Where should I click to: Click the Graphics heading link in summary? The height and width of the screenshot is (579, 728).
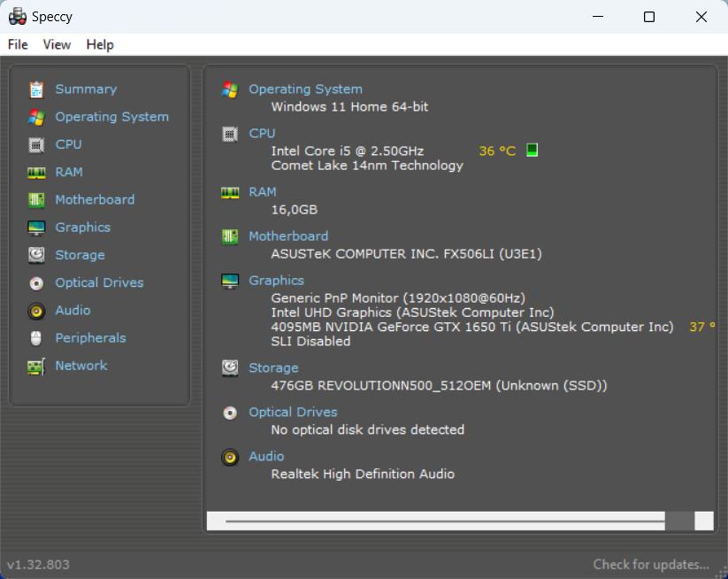click(x=276, y=281)
